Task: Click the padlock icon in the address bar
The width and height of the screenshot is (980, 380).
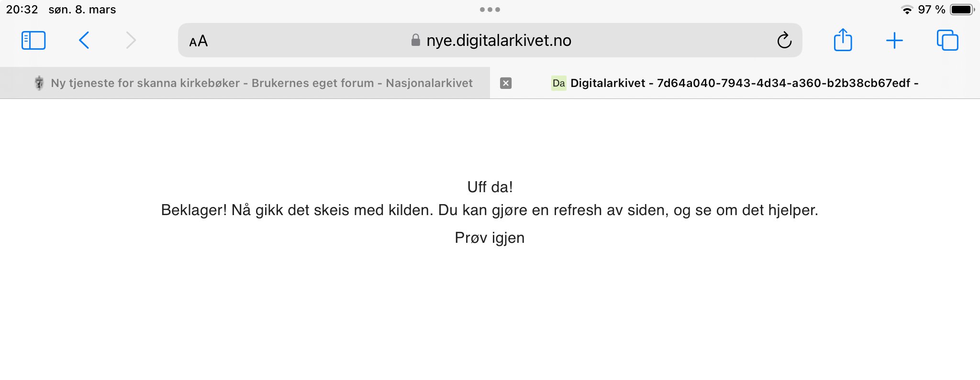Action: click(x=415, y=41)
